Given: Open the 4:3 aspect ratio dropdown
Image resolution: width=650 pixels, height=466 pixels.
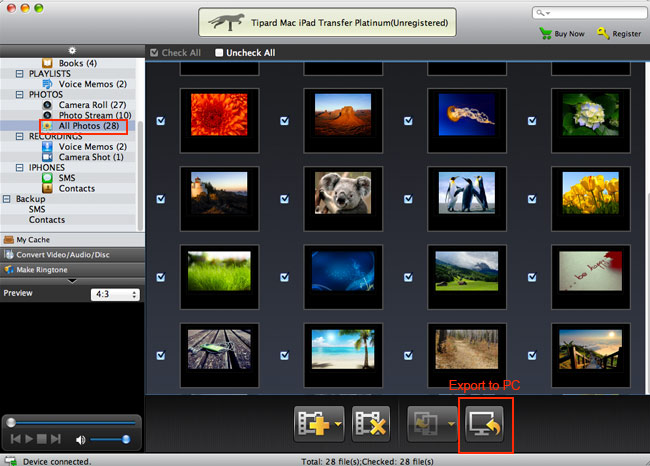Looking at the screenshot, I should [113, 294].
